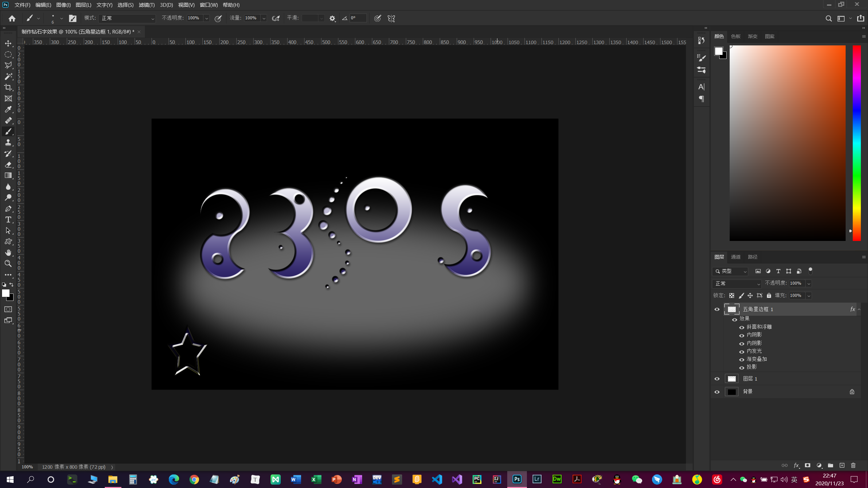Switch to the 通道 tab
Screen dimensions: 868x488
click(735, 257)
